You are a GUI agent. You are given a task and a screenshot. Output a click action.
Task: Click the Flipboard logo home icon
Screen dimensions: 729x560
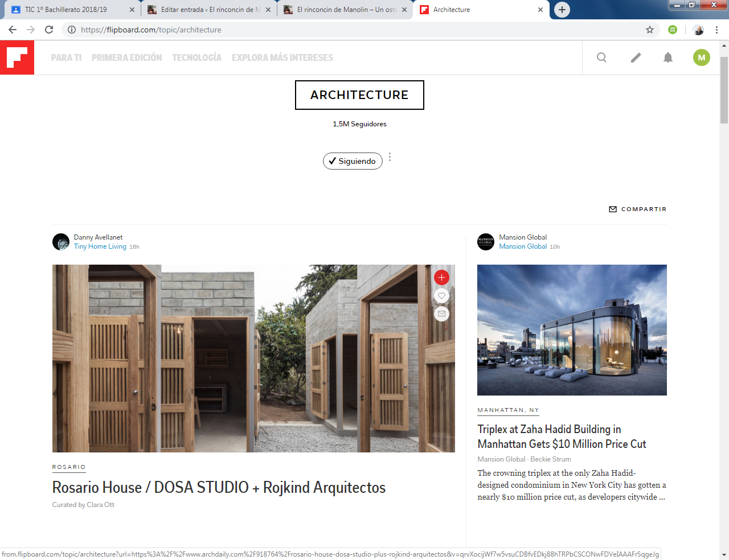[17, 57]
